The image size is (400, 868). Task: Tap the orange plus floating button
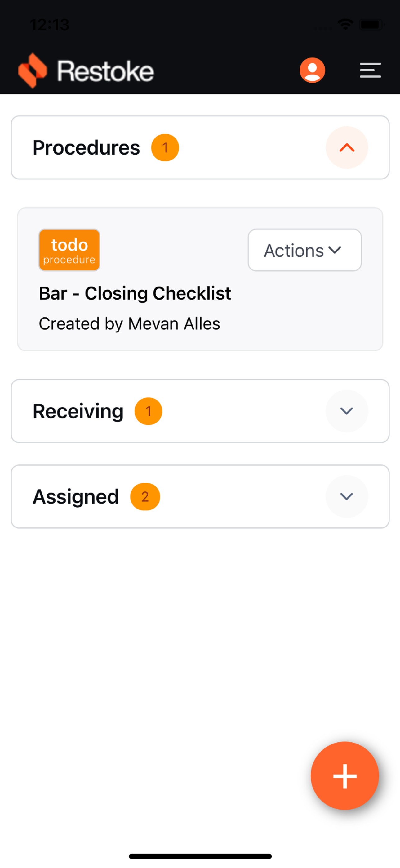(x=344, y=776)
